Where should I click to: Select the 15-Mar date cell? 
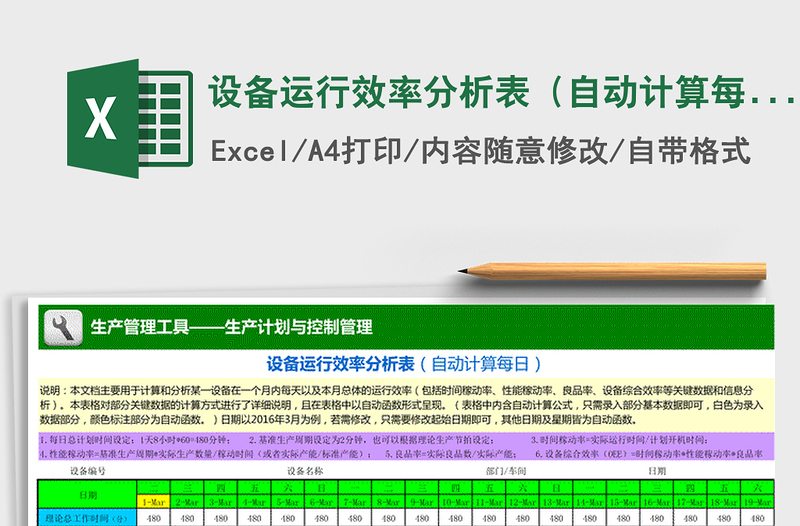pyautogui.click(x=623, y=503)
